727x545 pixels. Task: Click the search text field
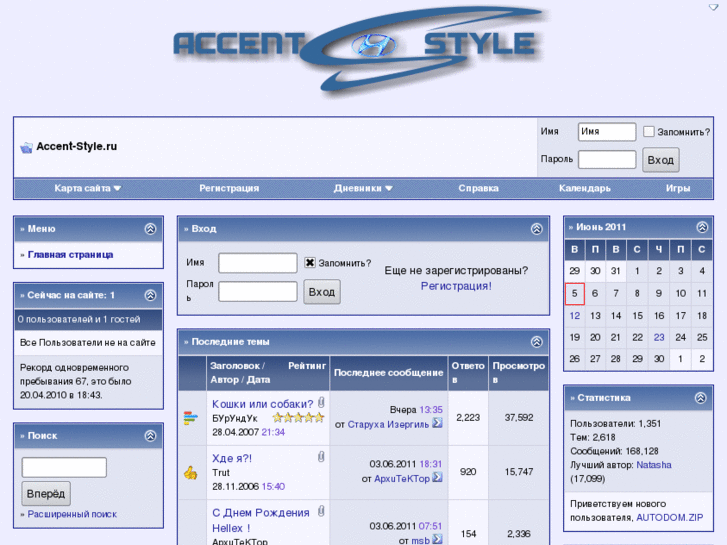(64, 467)
